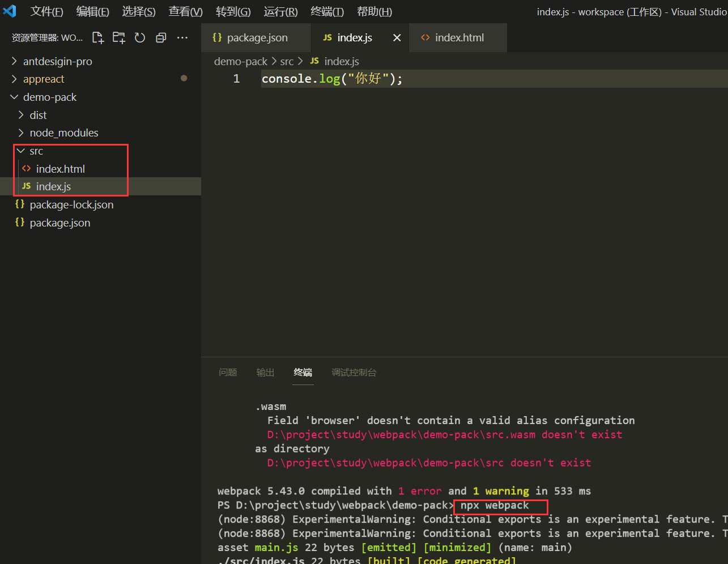Viewport: 728px width, 564px height.
Task: Collapse the demo-pack folder
Action: point(100,97)
